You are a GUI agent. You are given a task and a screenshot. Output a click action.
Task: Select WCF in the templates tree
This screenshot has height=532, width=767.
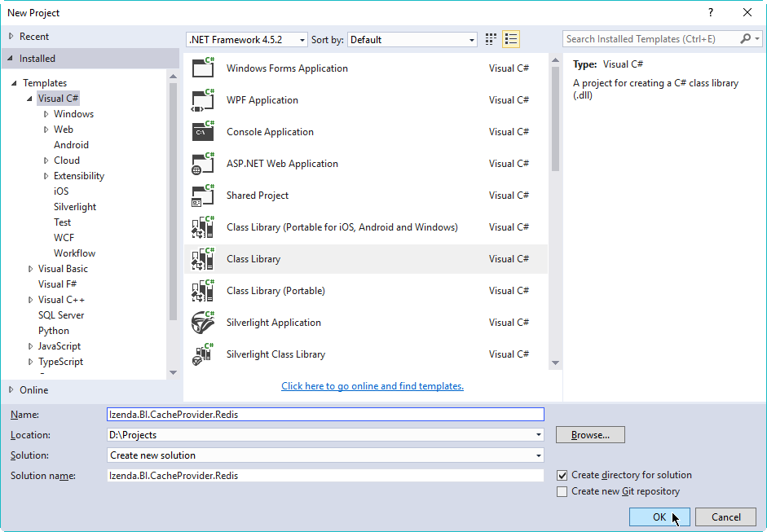coord(64,238)
